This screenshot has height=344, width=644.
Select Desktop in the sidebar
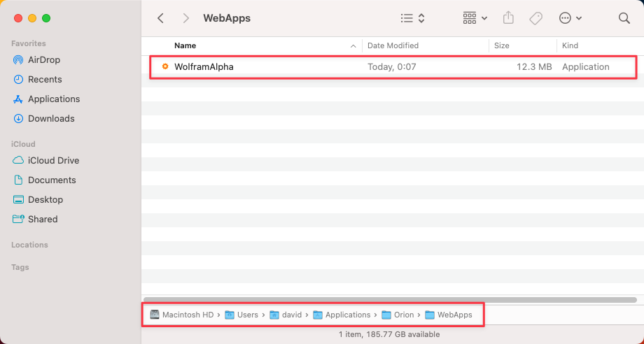pyautogui.click(x=37, y=200)
